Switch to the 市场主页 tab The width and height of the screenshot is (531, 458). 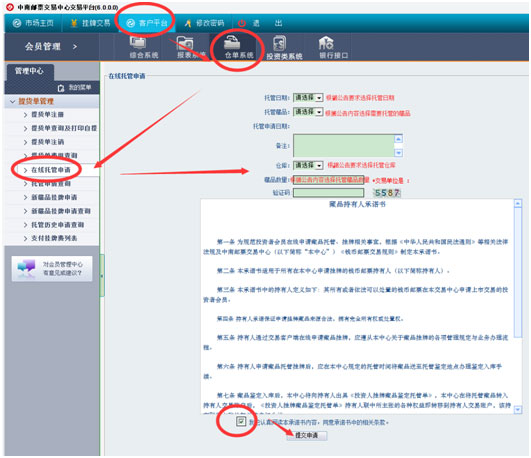pos(34,23)
